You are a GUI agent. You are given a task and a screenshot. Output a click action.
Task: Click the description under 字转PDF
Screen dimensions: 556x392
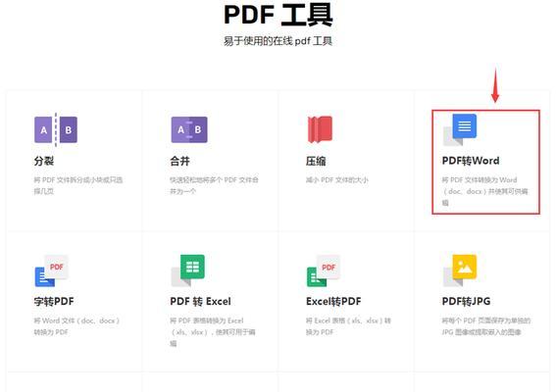tap(76, 326)
